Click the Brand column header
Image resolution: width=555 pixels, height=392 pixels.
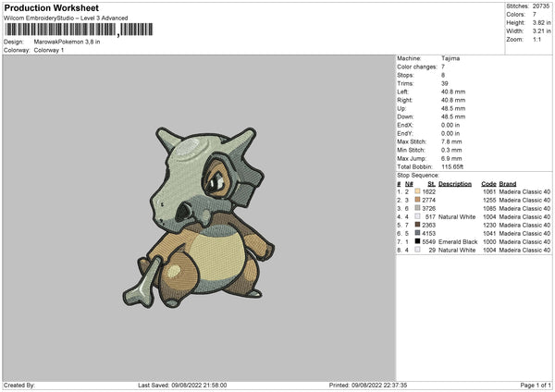(508, 184)
